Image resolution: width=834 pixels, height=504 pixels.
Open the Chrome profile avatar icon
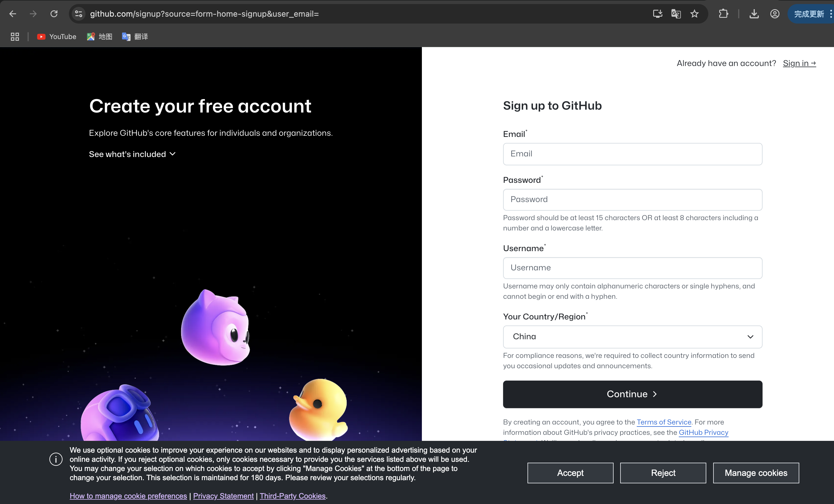point(774,14)
